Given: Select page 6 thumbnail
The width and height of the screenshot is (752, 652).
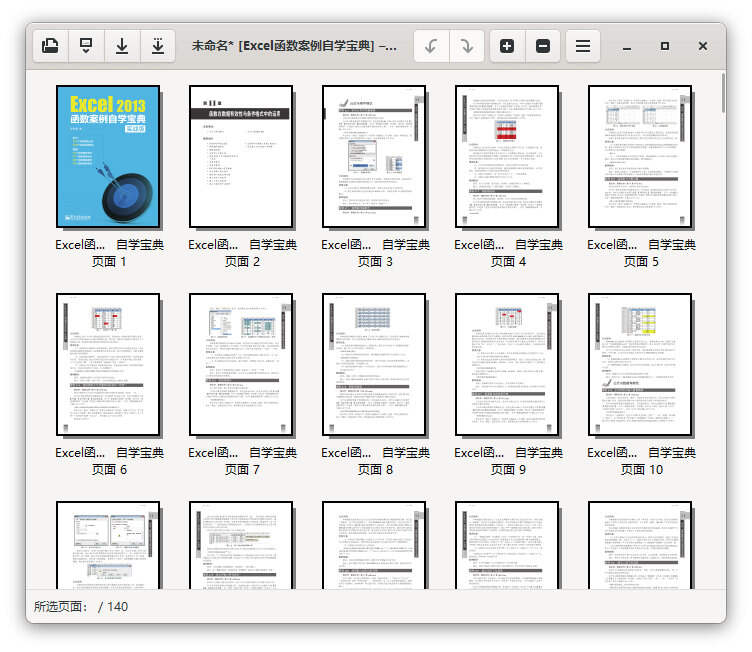Looking at the screenshot, I should pyautogui.click(x=108, y=365).
